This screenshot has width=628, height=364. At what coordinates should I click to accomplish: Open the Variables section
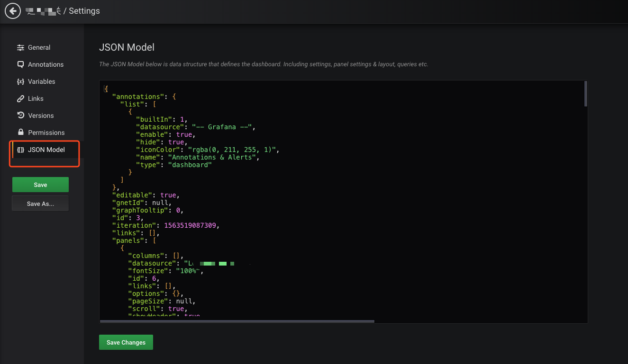[x=42, y=81]
